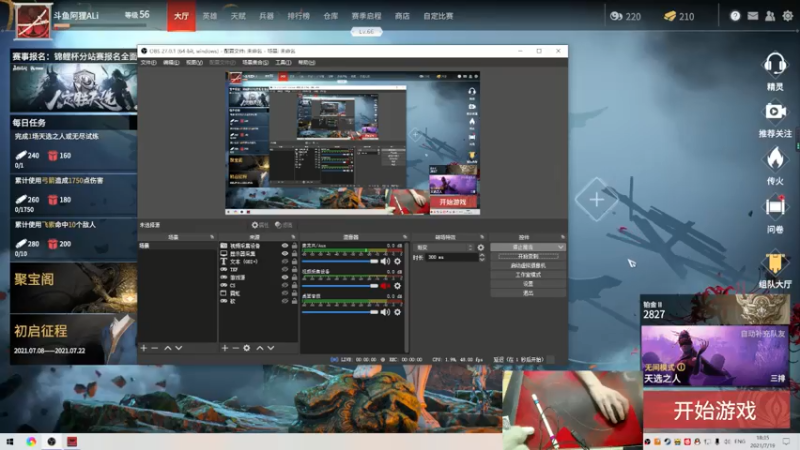Open scene transition properties gear in OBS

[481, 247]
